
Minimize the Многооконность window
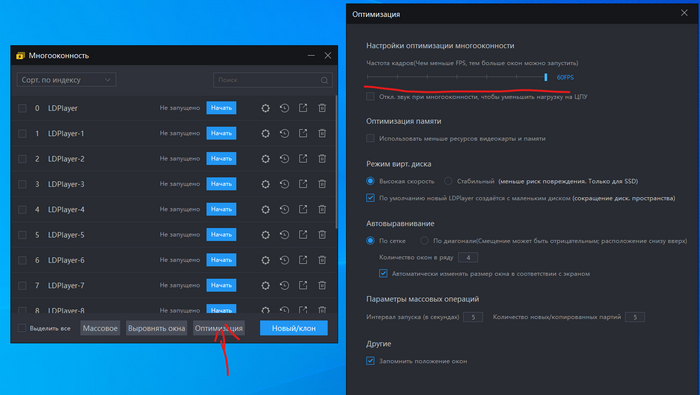(x=311, y=55)
